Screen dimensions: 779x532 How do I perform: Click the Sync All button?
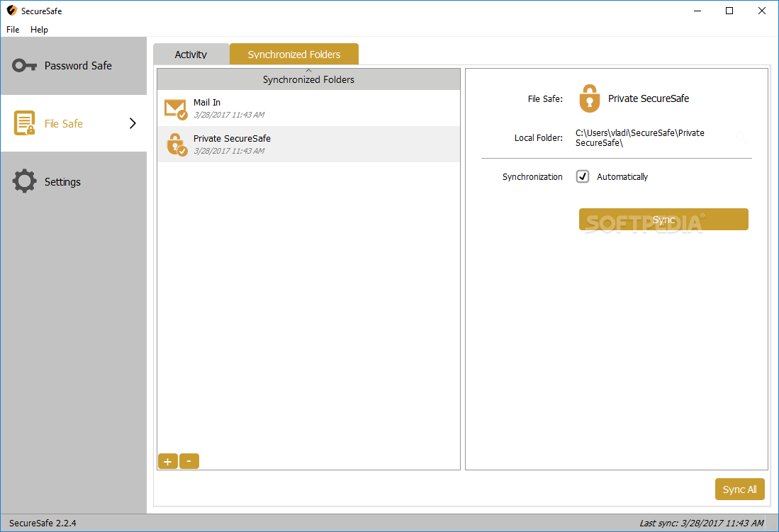tap(740, 489)
